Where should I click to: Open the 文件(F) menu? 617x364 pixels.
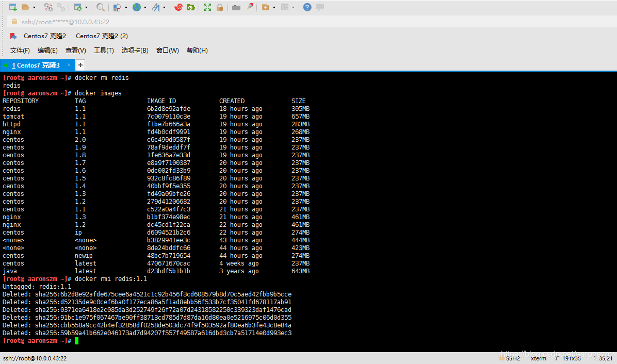pos(20,51)
